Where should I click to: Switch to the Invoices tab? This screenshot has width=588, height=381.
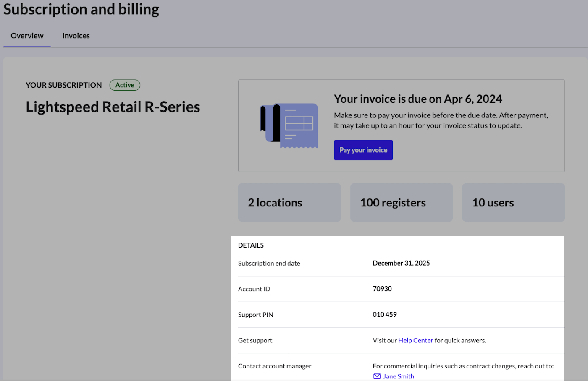click(x=76, y=36)
